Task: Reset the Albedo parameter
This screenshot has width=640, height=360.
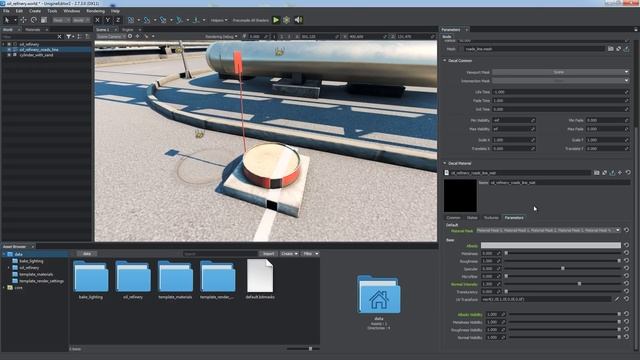Action: (x=627, y=246)
